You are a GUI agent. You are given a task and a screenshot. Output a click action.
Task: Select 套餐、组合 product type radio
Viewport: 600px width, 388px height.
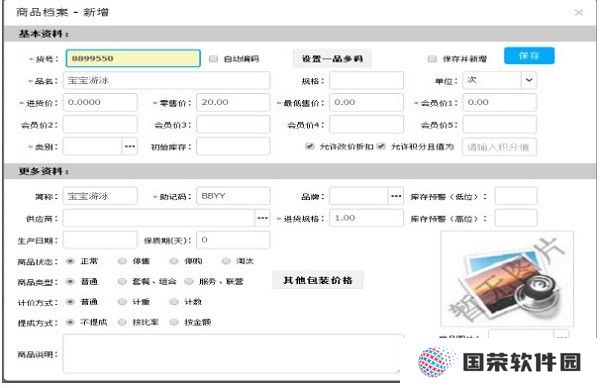click(x=122, y=282)
